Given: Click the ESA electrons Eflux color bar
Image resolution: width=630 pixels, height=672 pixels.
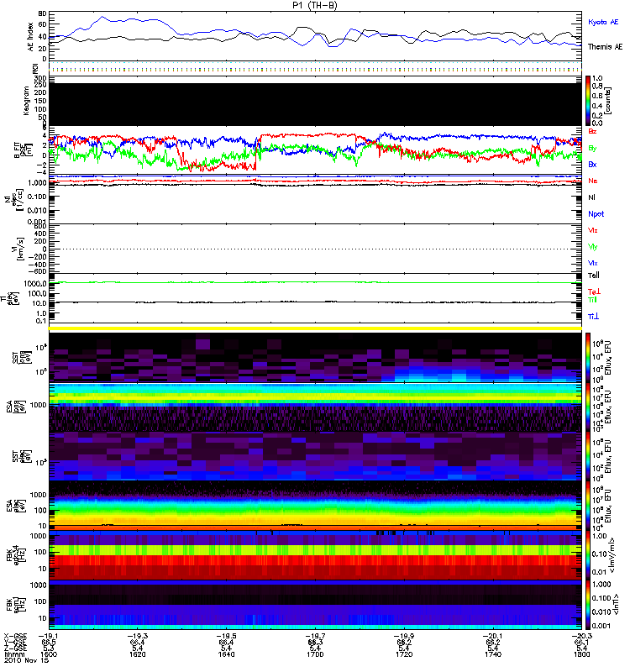Looking at the screenshot, I should [x=588, y=507].
